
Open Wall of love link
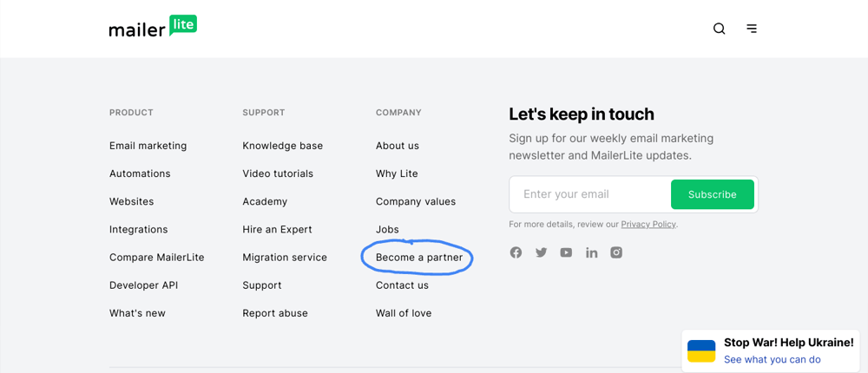404,313
